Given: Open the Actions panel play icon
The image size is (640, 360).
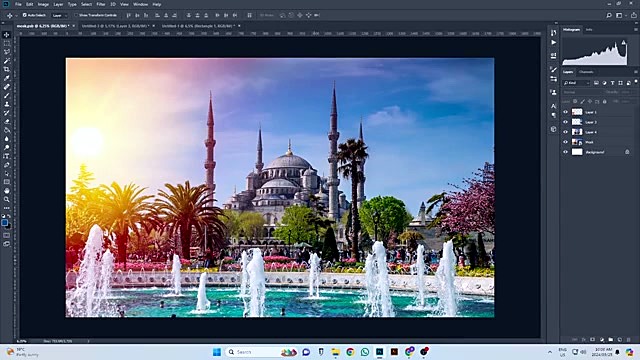Looking at the screenshot, I should click(x=553, y=42).
